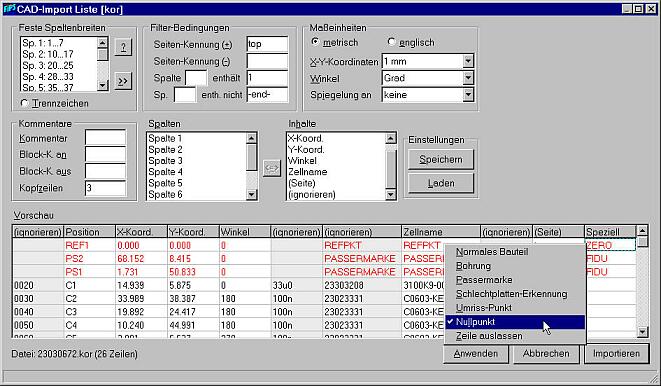Click the empty 'Seiten-Kennung (-)' field

[x=267, y=61]
